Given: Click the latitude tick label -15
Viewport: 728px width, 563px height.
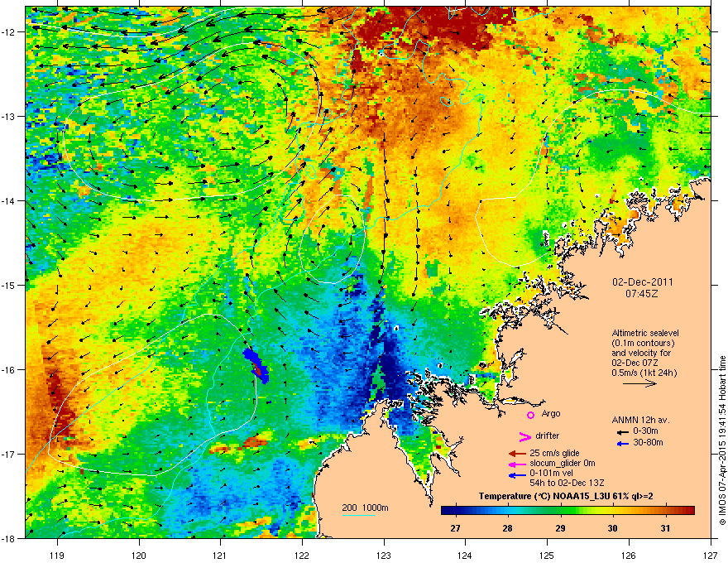Looking at the screenshot, I should 10,285.
